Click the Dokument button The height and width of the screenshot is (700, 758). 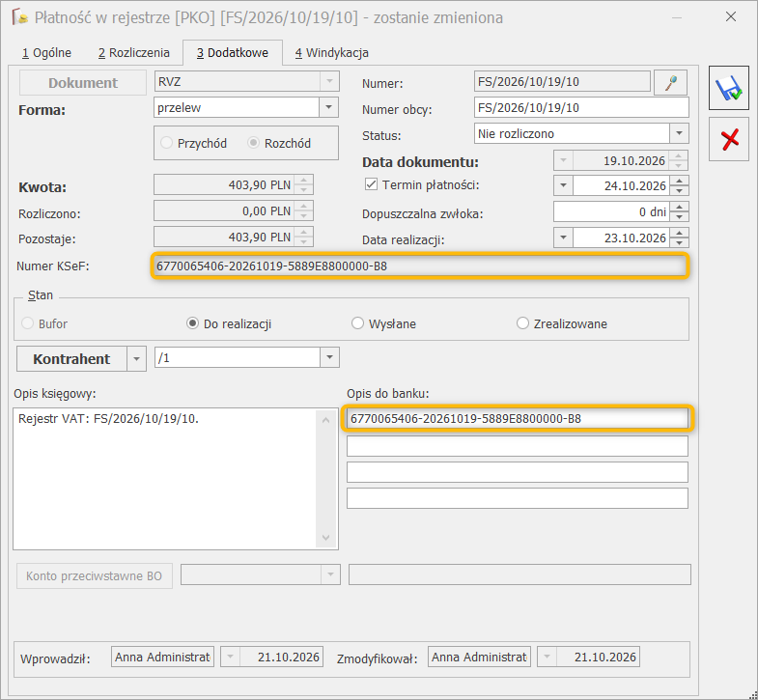click(x=83, y=83)
